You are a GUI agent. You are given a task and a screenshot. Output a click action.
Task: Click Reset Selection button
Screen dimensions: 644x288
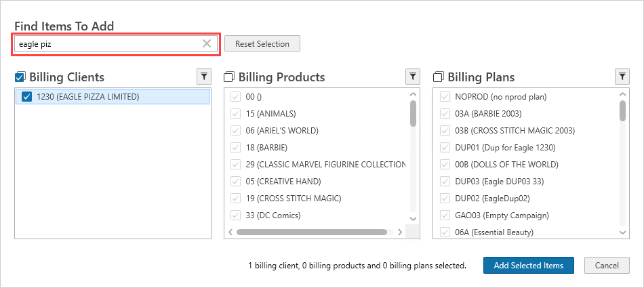coord(262,43)
